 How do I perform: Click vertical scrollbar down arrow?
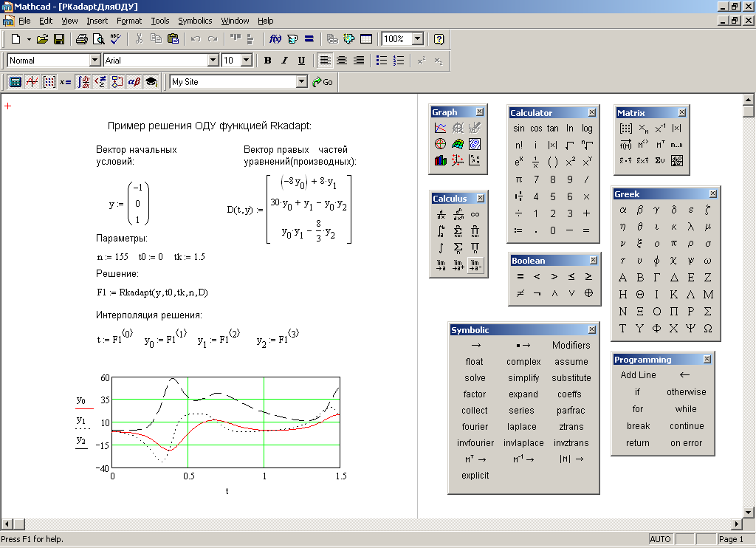[749, 513]
